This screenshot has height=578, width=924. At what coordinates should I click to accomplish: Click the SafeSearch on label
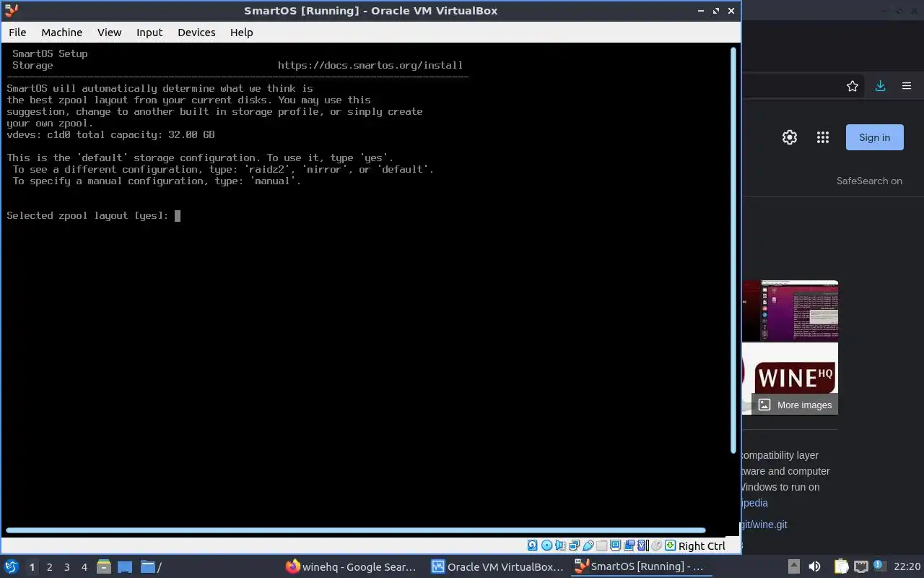pos(869,181)
